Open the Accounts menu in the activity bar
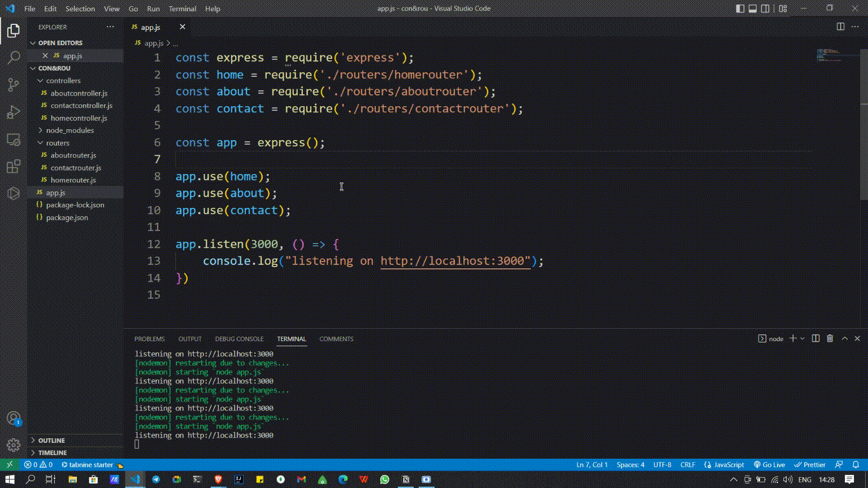This screenshot has height=488, width=868. pos(14,419)
